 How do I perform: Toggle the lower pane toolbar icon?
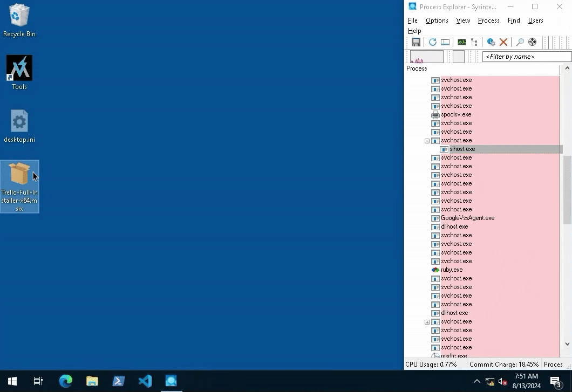click(445, 42)
